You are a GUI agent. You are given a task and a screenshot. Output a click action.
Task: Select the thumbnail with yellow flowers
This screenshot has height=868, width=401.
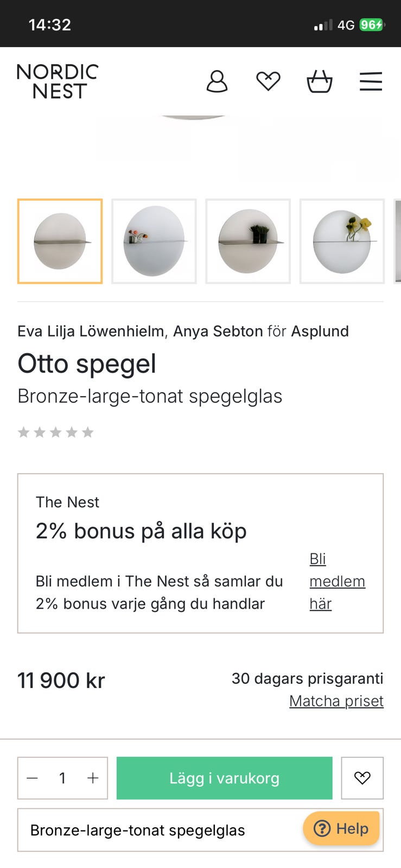click(x=342, y=241)
